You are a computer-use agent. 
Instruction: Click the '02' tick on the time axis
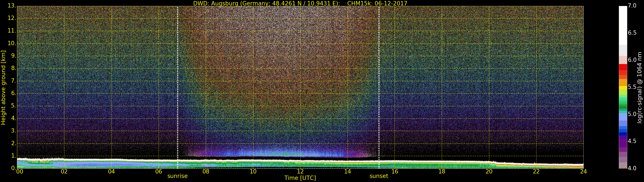[64, 172]
